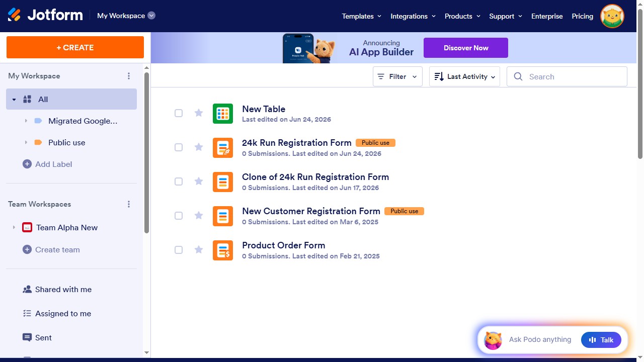This screenshot has width=644, height=362.
Task: Collapse the All folder tree arrow
Action: coord(14,100)
